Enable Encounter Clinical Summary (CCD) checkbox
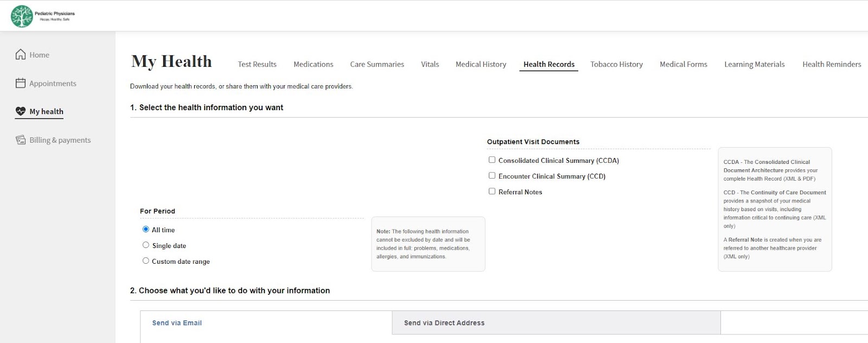 [492, 176]
